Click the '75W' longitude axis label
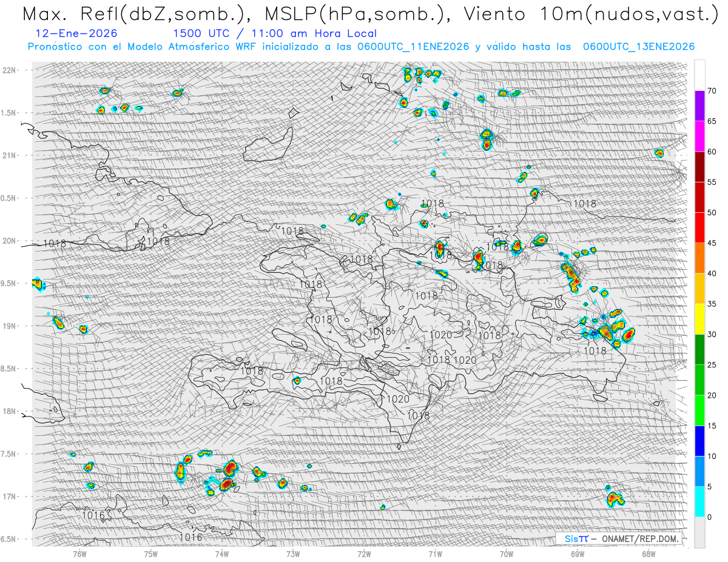 tap(150, 554)
